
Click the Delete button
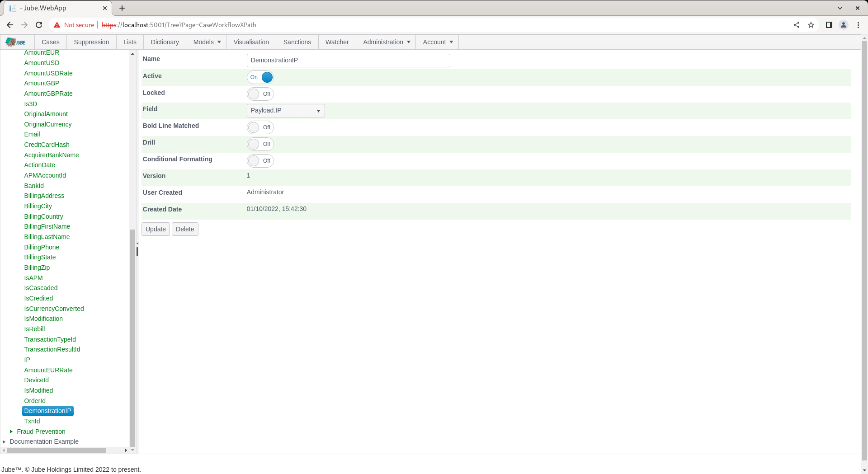click(185, 229)
